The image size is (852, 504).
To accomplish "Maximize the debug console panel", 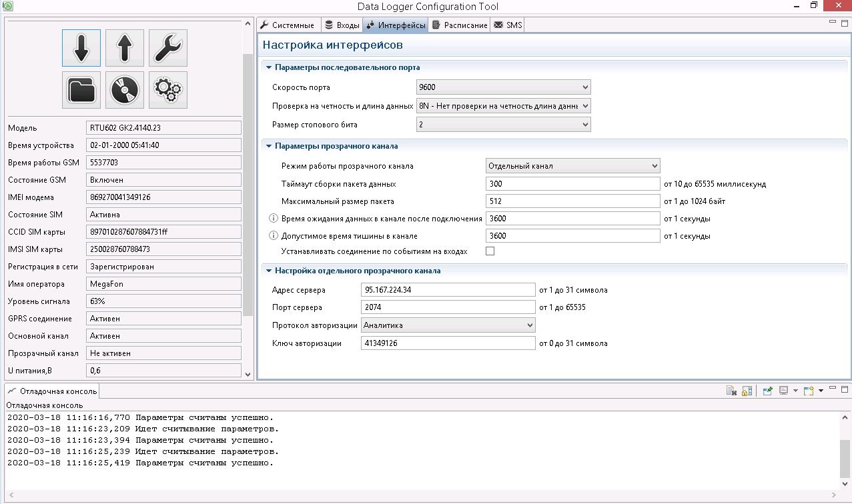I will [845, 389].
